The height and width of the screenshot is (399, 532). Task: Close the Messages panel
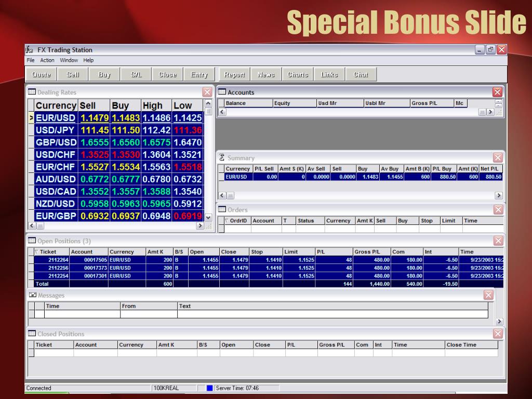coord(488,295)
